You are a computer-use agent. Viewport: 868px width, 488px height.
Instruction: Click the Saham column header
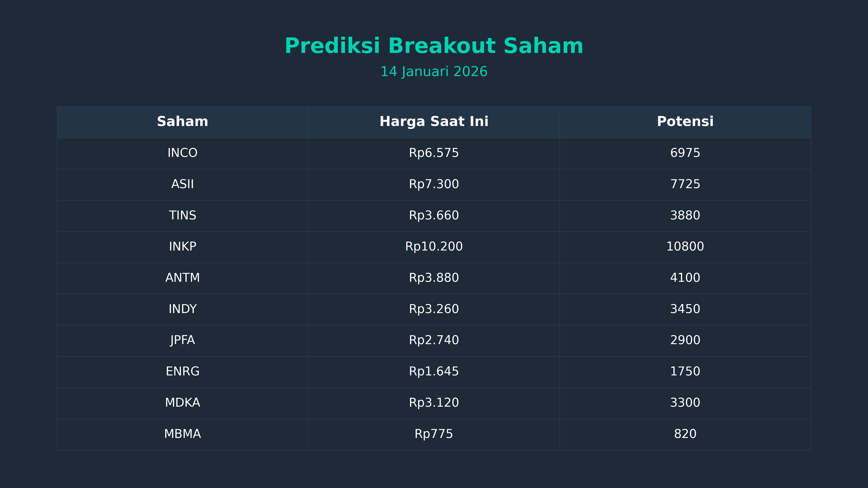[182, 122]
